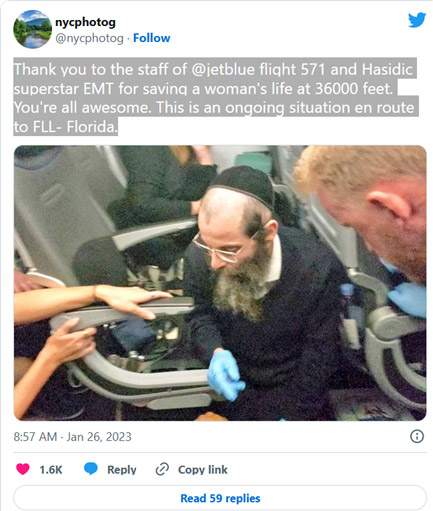Open Read 59 replies
This screenshot has height=511, width=433.
[220, 498]
